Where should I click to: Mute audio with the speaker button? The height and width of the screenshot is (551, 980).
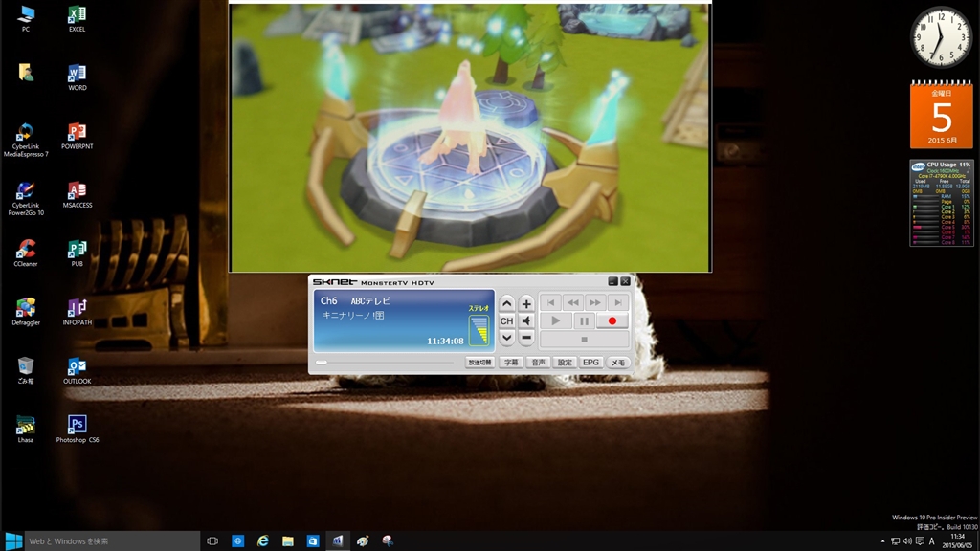(526, 321)
